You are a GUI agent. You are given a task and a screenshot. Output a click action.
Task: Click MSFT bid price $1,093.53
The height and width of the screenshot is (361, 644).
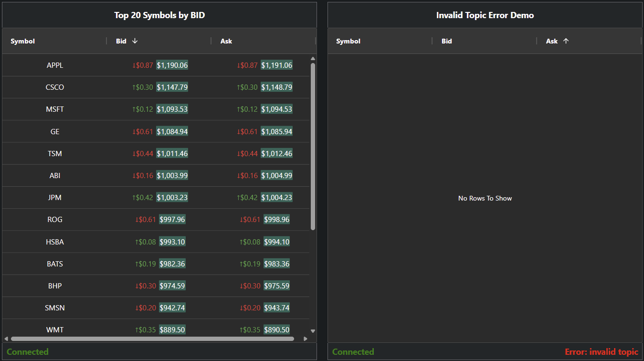(172, 109)
